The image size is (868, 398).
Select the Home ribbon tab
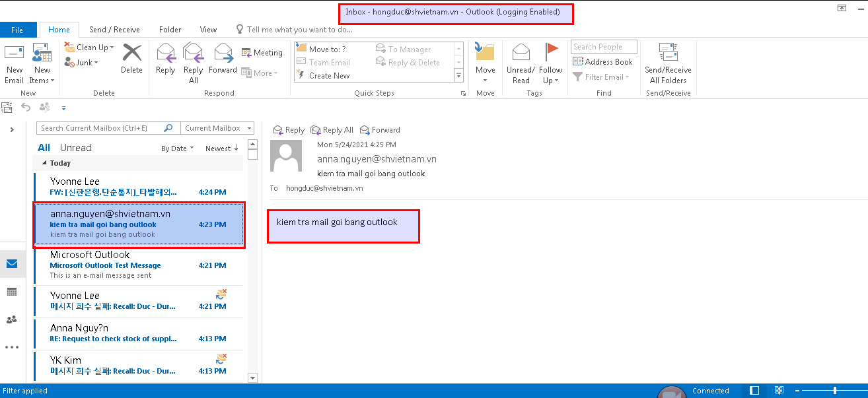[x=59, y=30]
